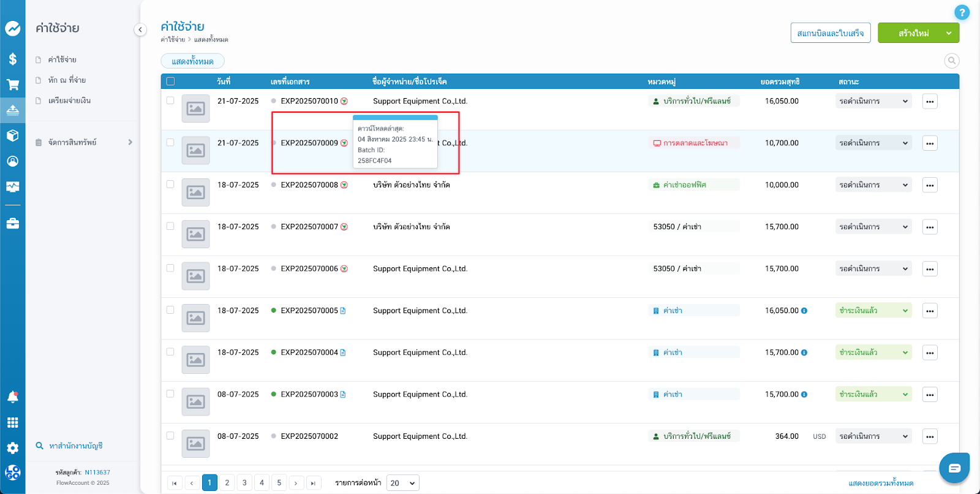Click the info icon beside 16,050.00 of EXP2025070005
The image size is (980, 494).
(x=804, y=311)
